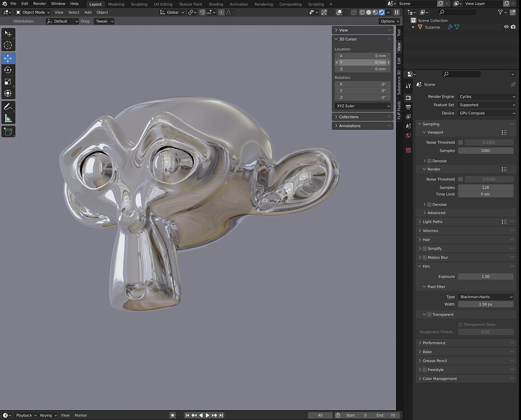Enable Render Denoise checkbox
The image size is (521, 420).
pyautogui.click(x=429, y=204)
